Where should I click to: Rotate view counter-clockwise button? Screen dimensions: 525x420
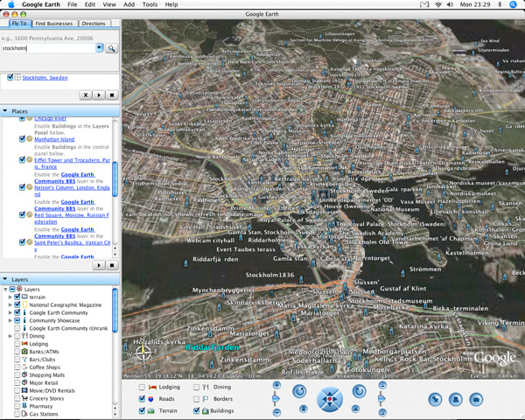(x=299, y=391)
